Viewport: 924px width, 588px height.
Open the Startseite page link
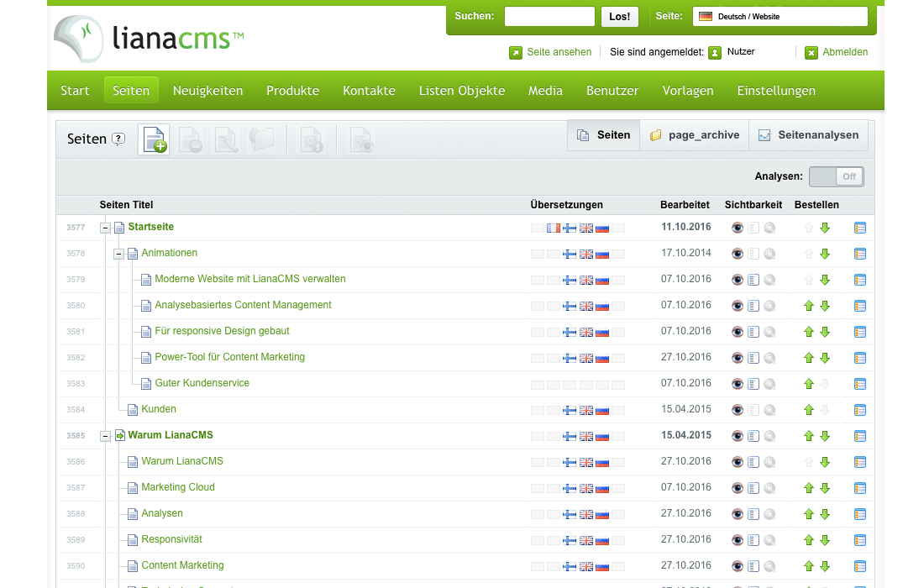point(151,227)
